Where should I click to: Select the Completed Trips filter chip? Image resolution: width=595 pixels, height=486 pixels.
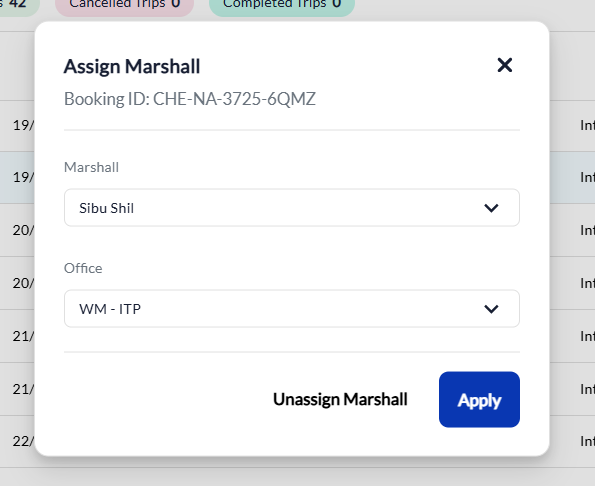tap(282, 5)
